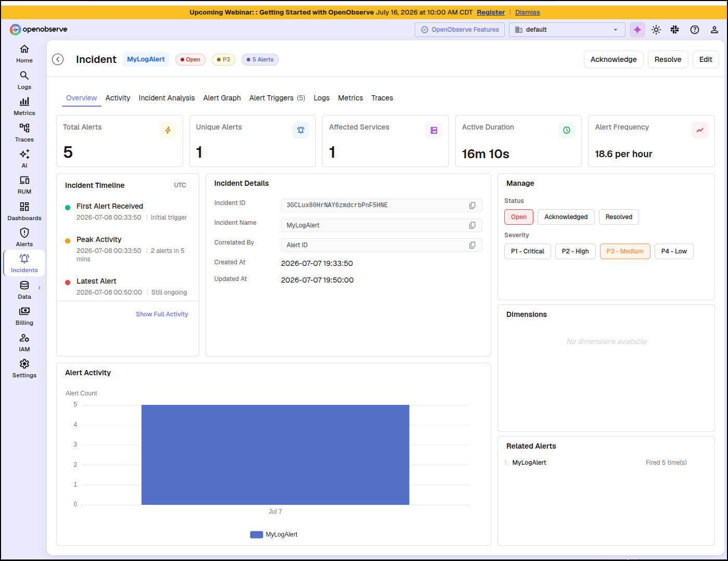The height and width of the screenshot is (561, 728).
Task: Open Traces sidebar icon
Action: click(24, 133)
